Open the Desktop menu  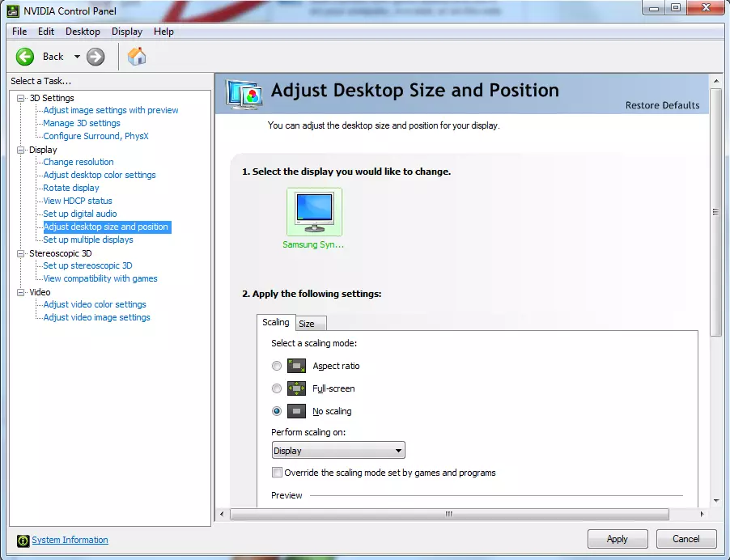83,32
